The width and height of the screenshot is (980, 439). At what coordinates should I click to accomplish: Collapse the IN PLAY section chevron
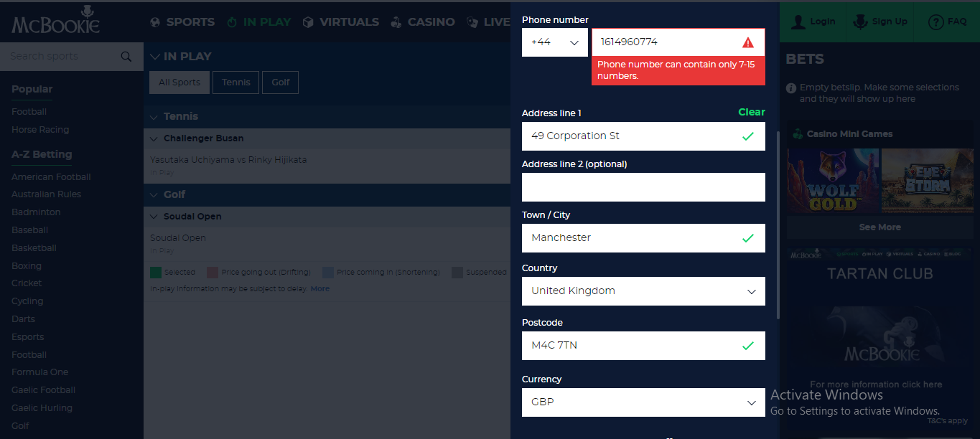[155, 57]
